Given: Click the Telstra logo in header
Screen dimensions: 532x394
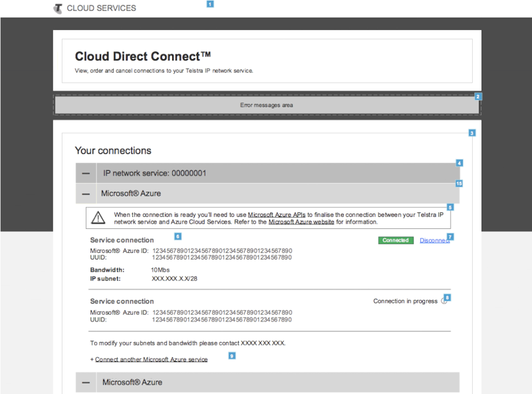Looking at the screenshot, I should point(59,9).
